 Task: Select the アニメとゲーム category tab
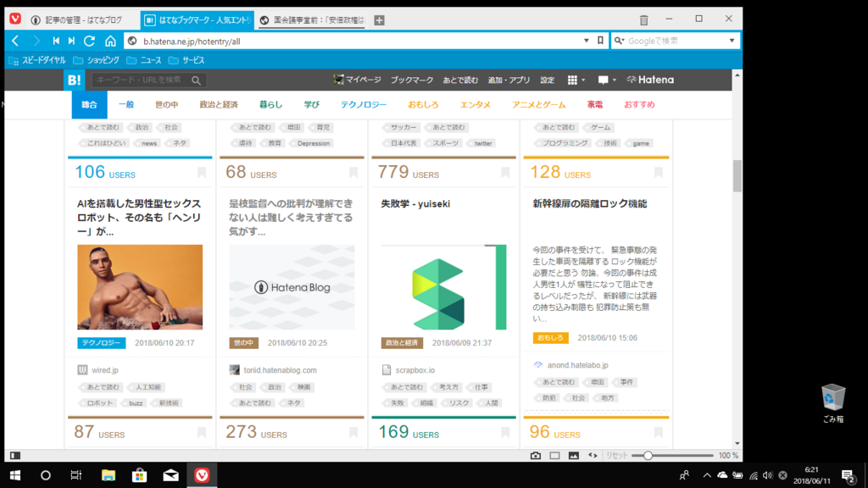[538, 104]
